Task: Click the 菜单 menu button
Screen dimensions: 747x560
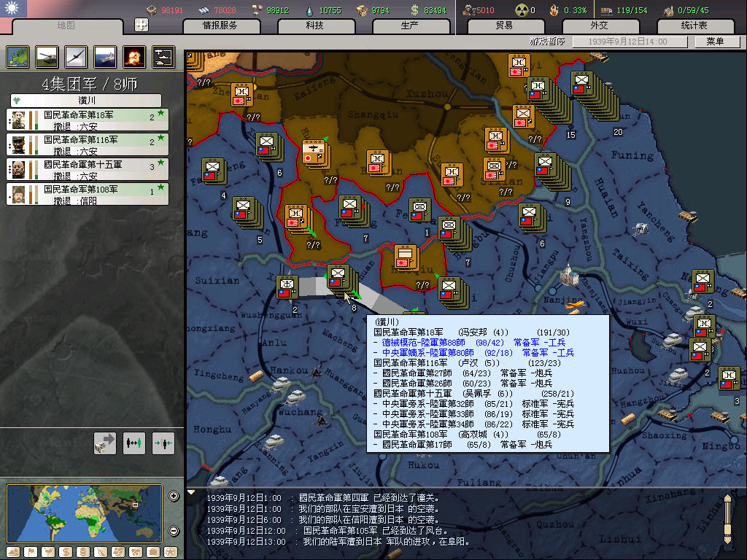Action: [x=714, y=42]
